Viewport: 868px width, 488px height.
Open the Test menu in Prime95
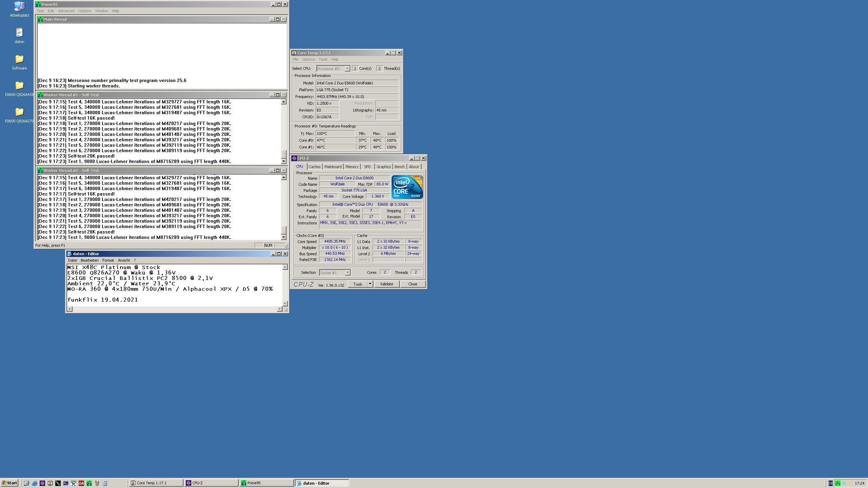[40, 11]
